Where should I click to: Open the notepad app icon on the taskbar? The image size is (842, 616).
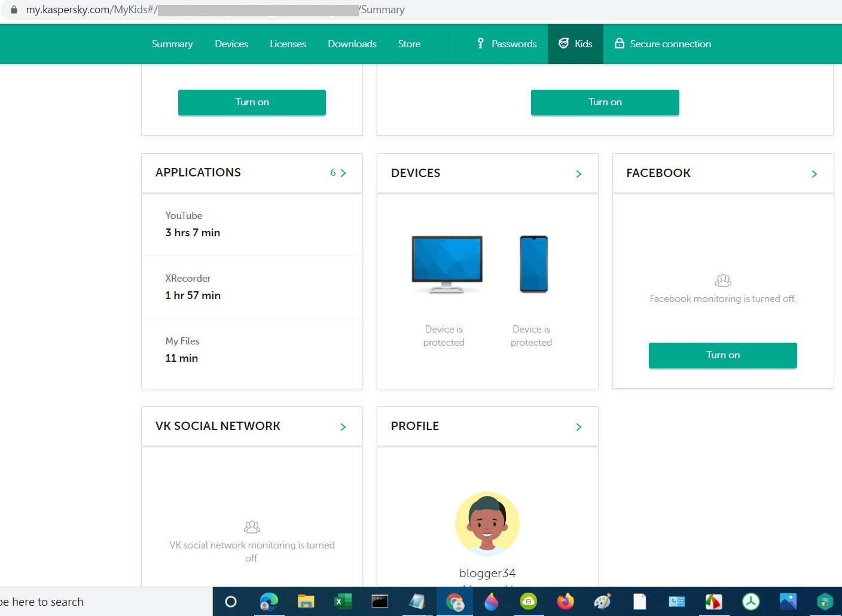click(x=417, y=602)
